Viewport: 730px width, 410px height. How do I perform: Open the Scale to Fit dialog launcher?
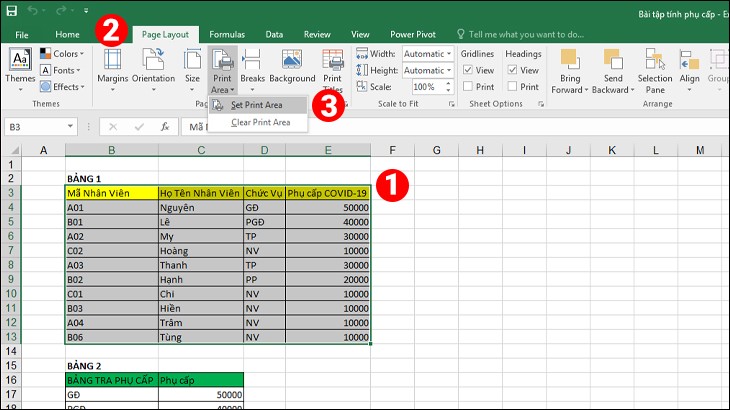(x=451, y=104)
